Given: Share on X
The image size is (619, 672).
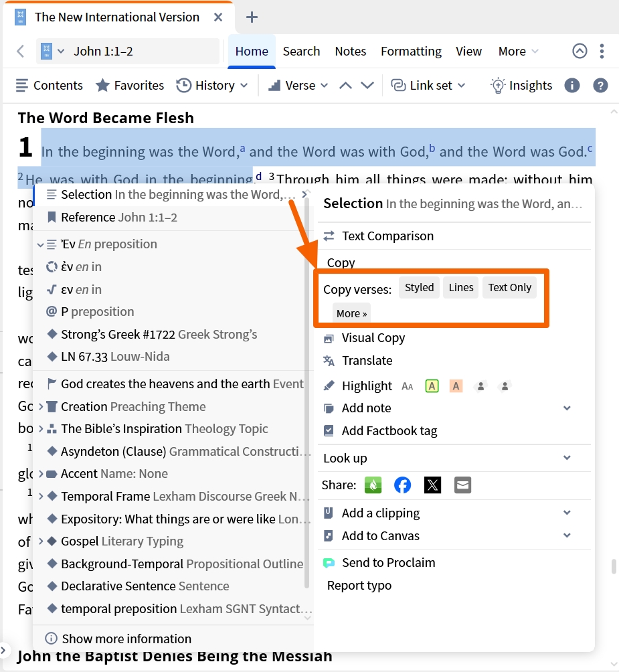Looking at the screenshot, I should [x=433, y=485].
